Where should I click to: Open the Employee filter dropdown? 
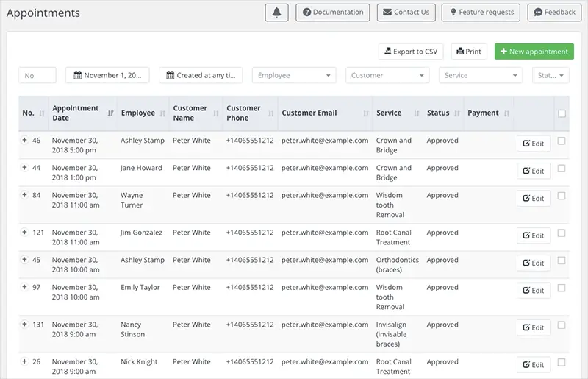[294, 75]
